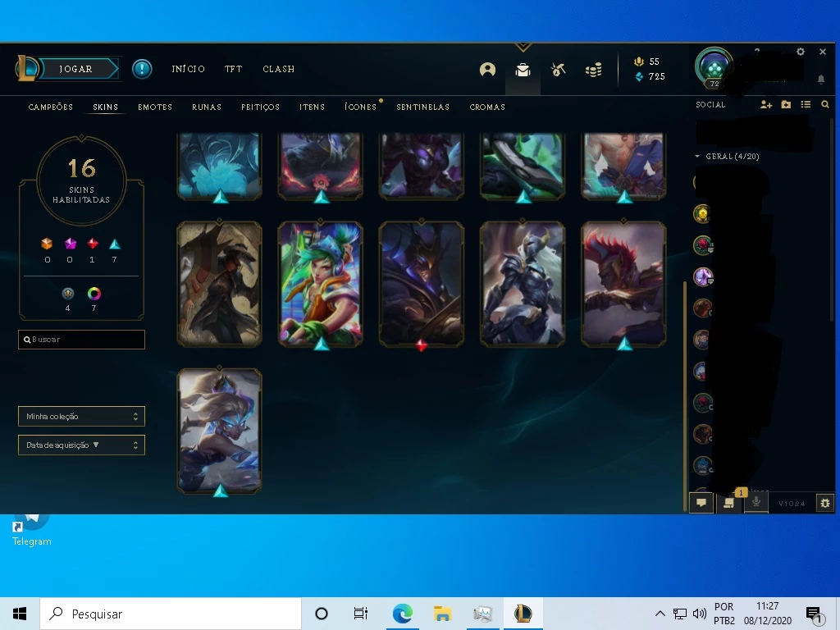Click the JOGAR play button
The width and height of the screenshot is (840, 630).
coord(78,69)
